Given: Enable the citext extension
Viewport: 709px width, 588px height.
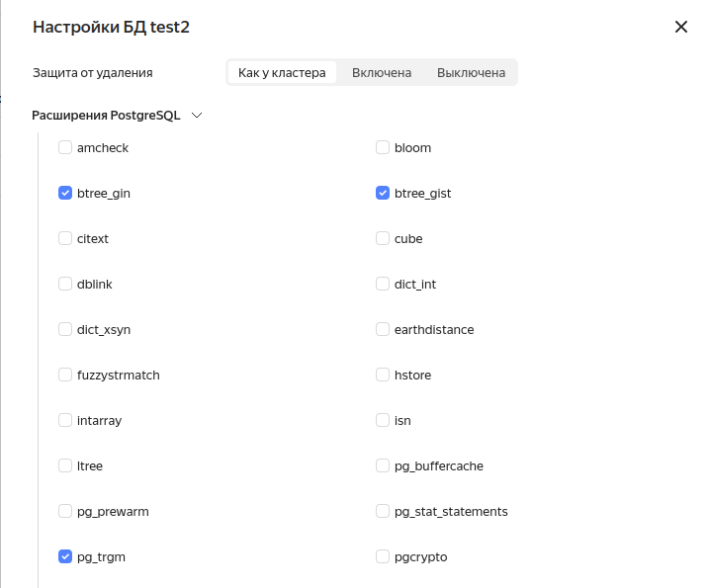Looking at the screenshot, I should point(65,239).
